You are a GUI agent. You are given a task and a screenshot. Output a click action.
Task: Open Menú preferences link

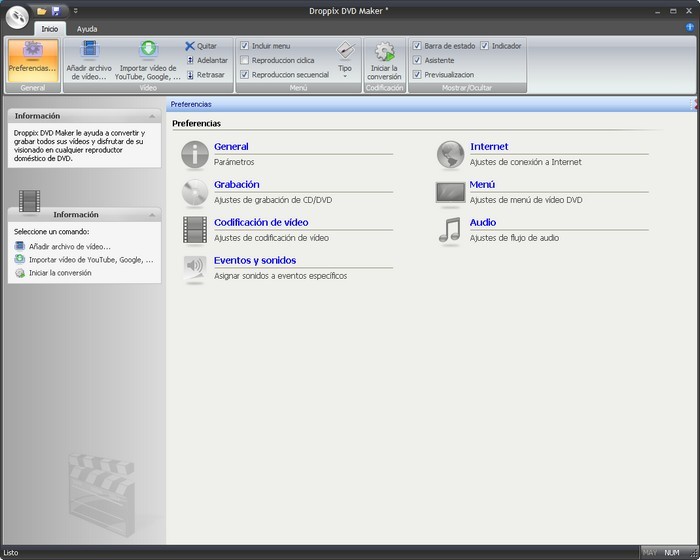point(482,184)
